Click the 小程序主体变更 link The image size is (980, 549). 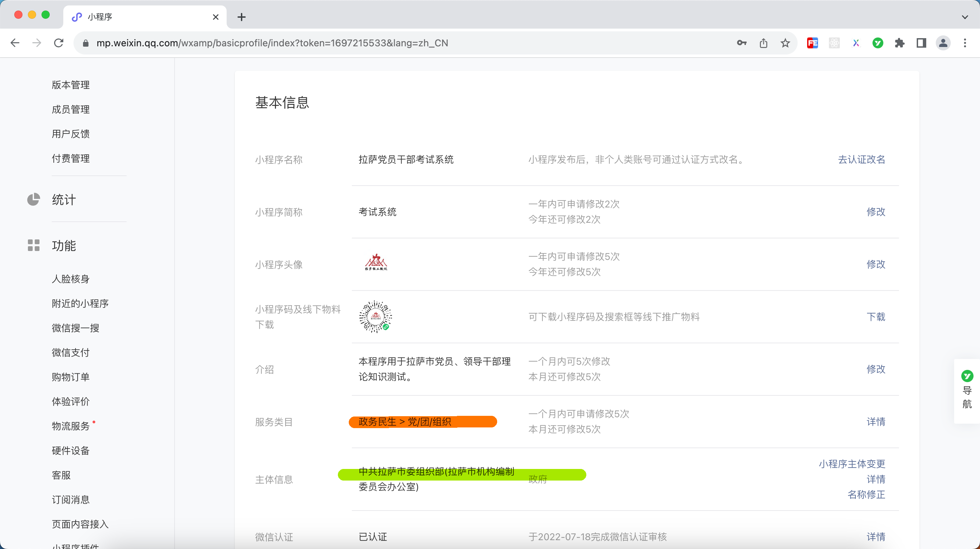(852, 464)
